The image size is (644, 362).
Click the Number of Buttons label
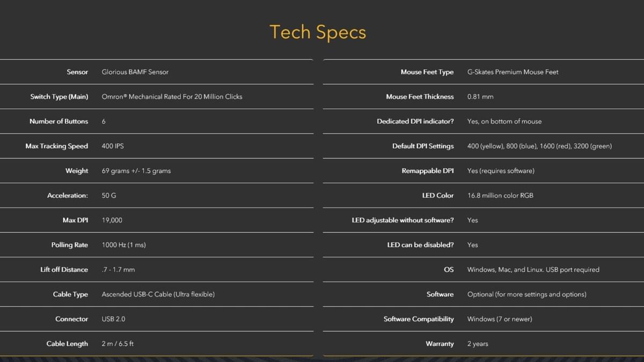tap(58, 121)
